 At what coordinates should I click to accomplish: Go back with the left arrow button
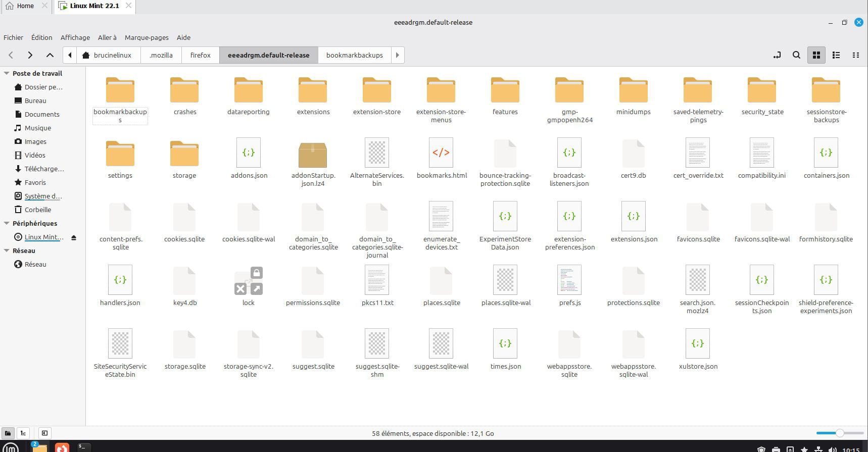pyautogui.click(x=11, y=55)
